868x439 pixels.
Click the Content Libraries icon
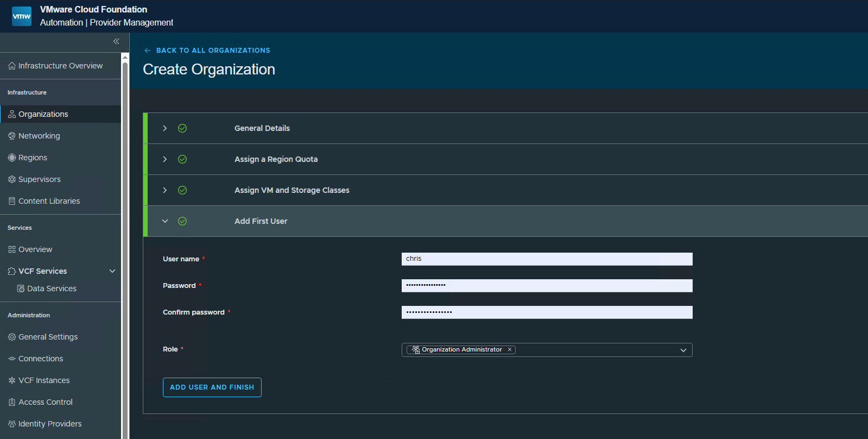pos(12,201)
